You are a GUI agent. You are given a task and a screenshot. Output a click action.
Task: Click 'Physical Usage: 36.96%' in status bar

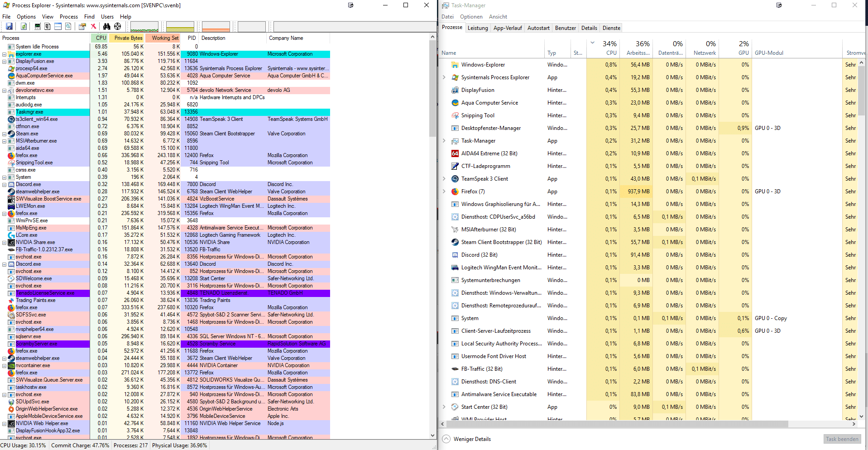point(180,445)
